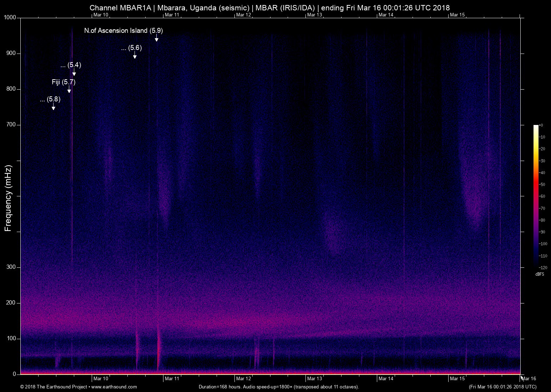The width and height of the screenshot is (551, 392).
Task: Click the arrow marker under Fiji (5.7)
Action: (69, 90)
